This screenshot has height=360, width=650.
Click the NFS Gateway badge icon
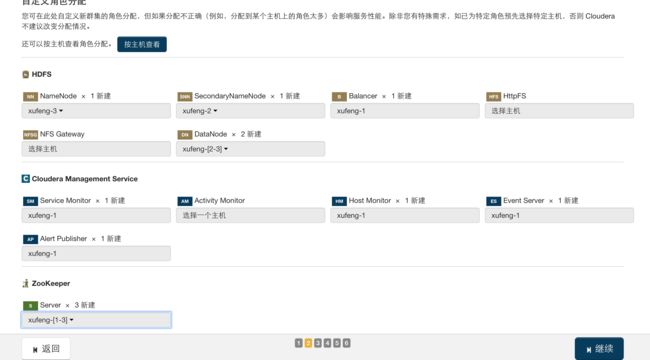coord(30,135)
